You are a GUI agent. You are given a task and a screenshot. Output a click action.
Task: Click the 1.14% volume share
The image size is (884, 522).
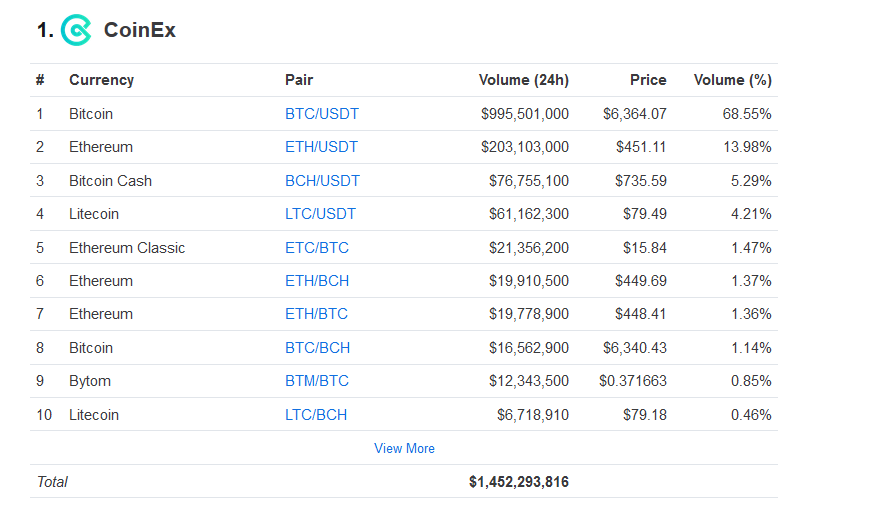(x=752, y=348)
